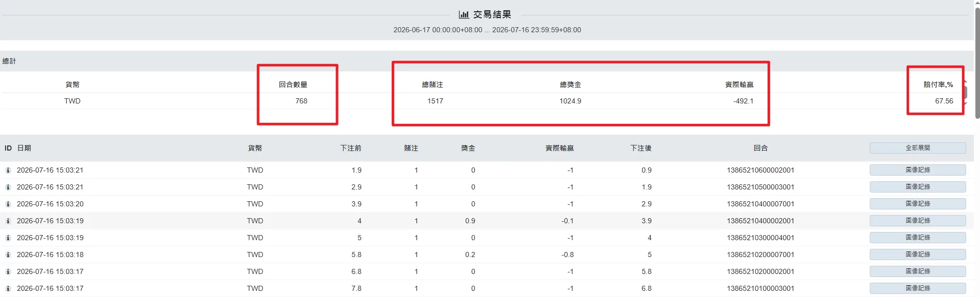The width and height of the screenshot is (980, 297).
Task: Click the 賠付率,% summary header
Action: tap(938, 84)
